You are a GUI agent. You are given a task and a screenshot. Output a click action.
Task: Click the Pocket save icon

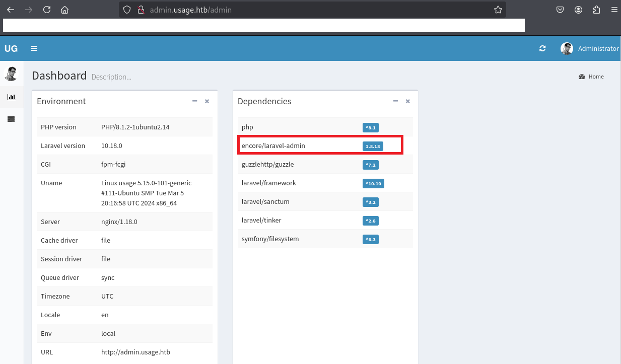(560, 10)
